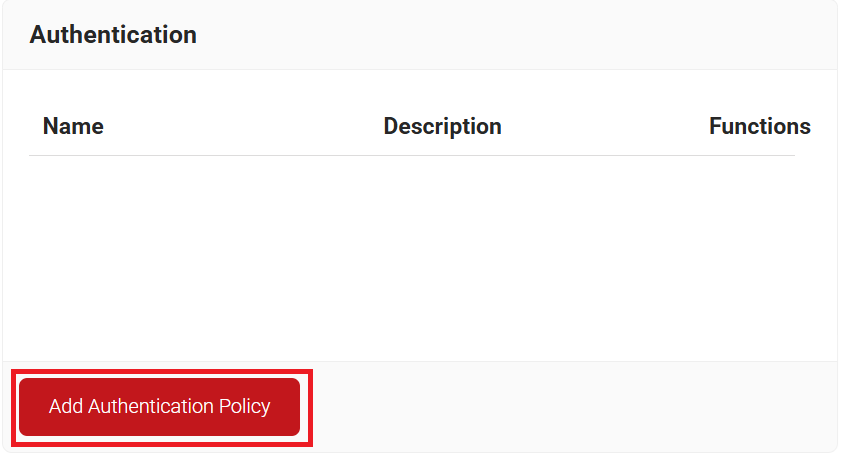This screenshot has height=454, width=843.
Task: Click the Add Authentication Policy button
Action: (160, 407)
